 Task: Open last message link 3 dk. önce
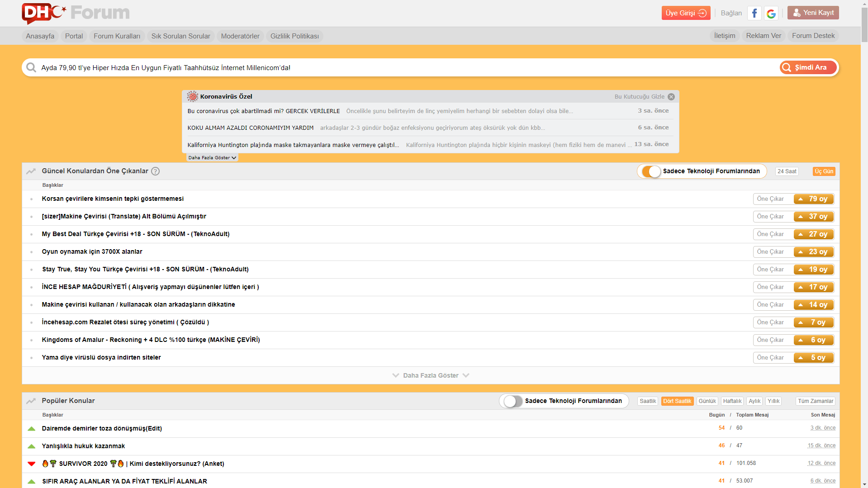coord(823,428)
